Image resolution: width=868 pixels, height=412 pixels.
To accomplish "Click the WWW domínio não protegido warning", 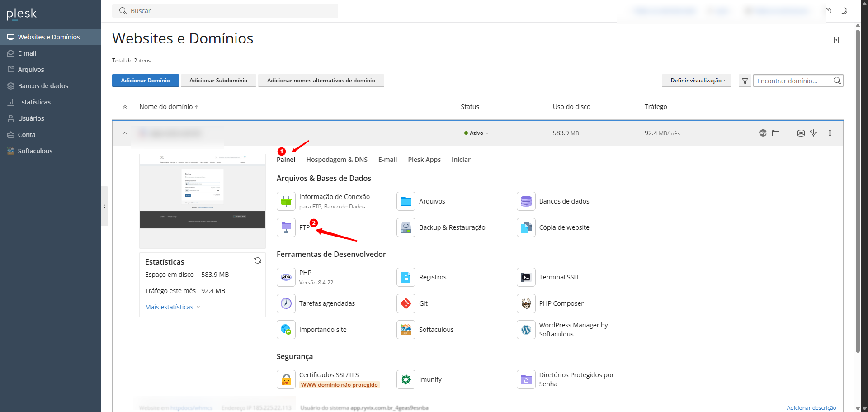I will click(340, 385).
